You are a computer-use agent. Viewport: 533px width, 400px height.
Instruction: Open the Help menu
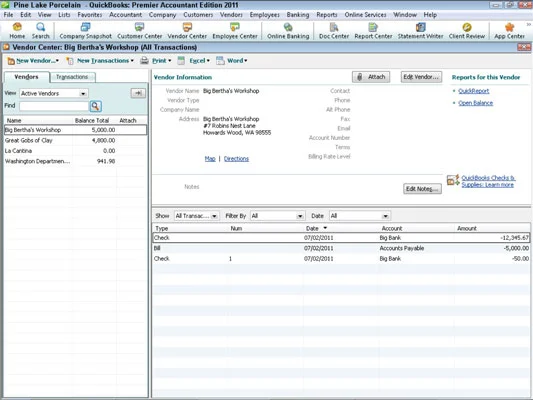tap(430, 15)
